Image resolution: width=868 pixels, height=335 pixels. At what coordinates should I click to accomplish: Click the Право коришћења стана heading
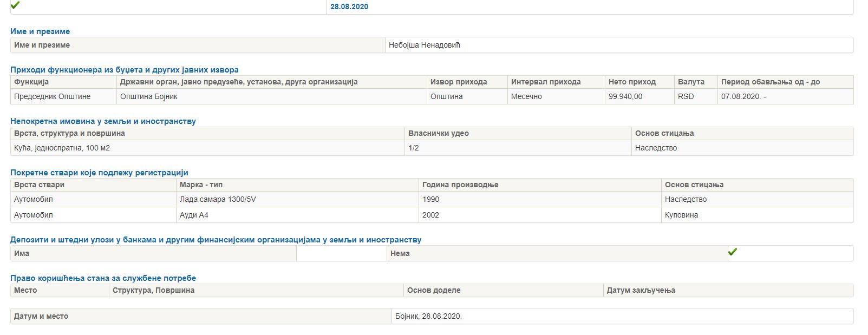pyautogui.click(x=103, y=278)
